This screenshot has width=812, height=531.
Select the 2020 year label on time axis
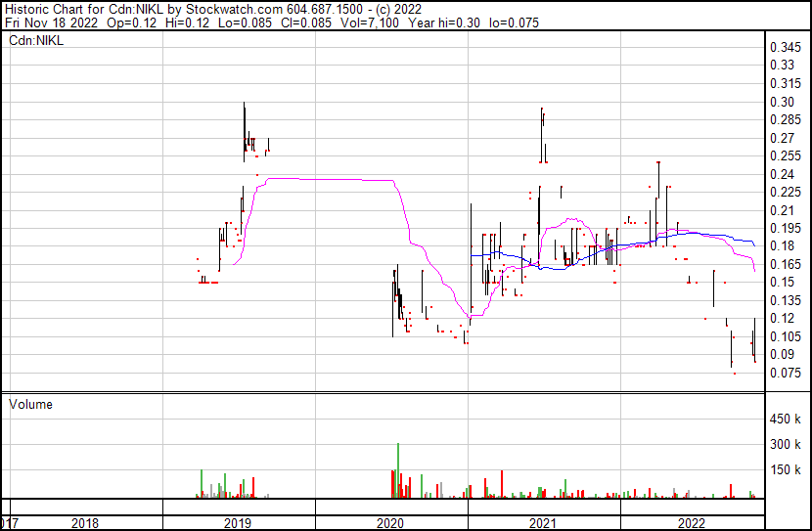pos(391,523)
